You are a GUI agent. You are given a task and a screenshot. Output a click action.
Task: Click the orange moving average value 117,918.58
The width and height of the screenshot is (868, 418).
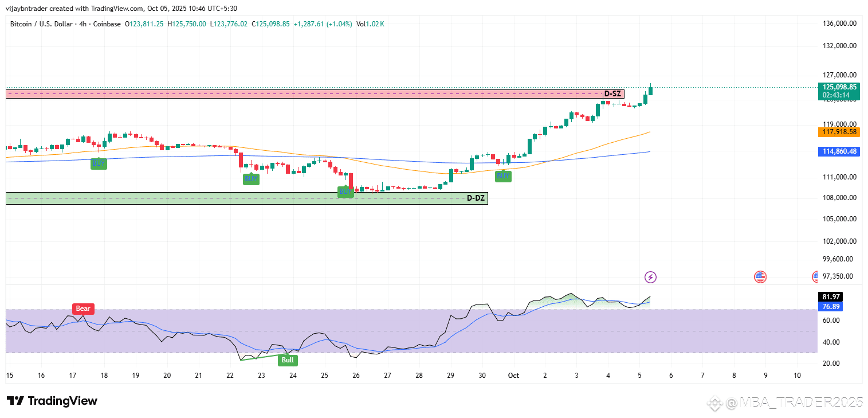(x=839, y=132)
